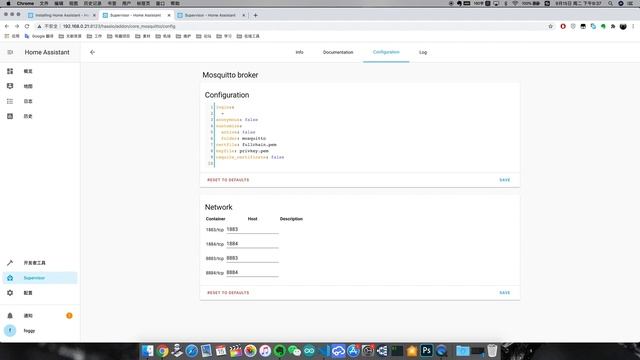
Task: Reset configuration YAML to defaults
Action: pos(228,180)
